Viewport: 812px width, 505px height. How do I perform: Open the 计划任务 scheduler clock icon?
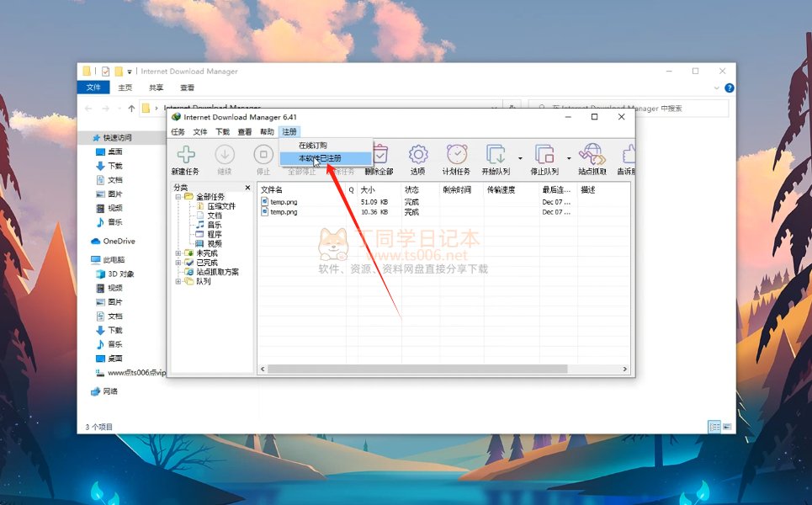point(457,154)
